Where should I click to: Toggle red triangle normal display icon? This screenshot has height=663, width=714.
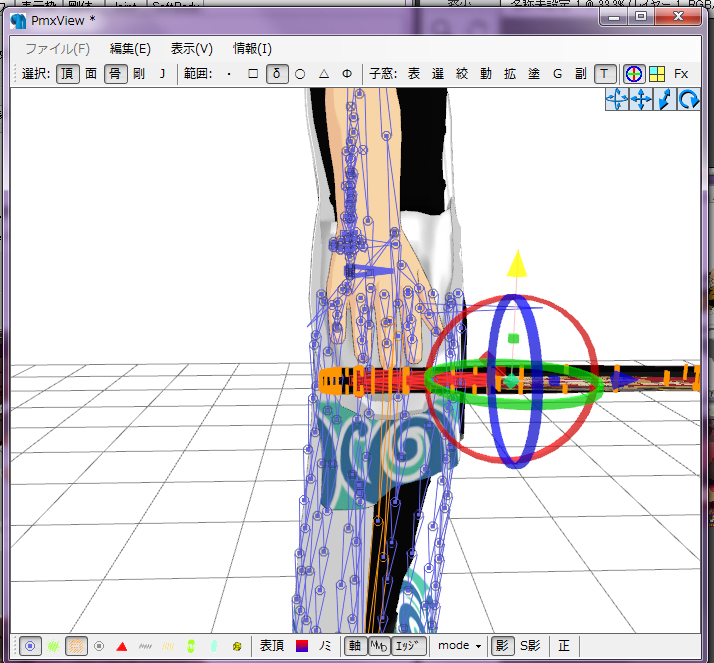click(x=122, y=646)
